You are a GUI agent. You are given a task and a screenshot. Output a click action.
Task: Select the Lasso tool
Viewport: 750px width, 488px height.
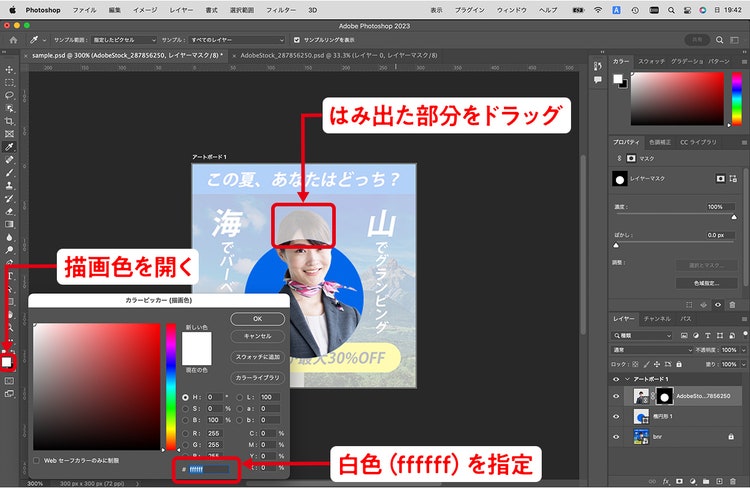click(x=9, y=95)
